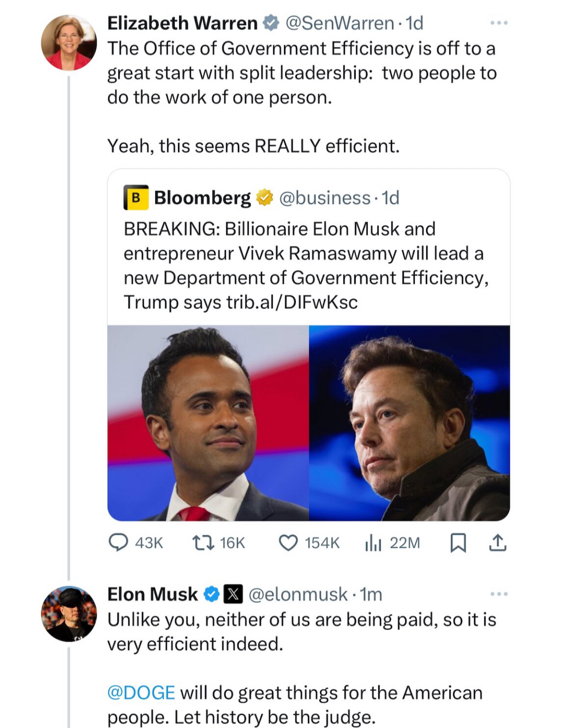Open Elizabeth Warren's profile avatar
Viewport: 574px width, 728px height.
[69, 42]
